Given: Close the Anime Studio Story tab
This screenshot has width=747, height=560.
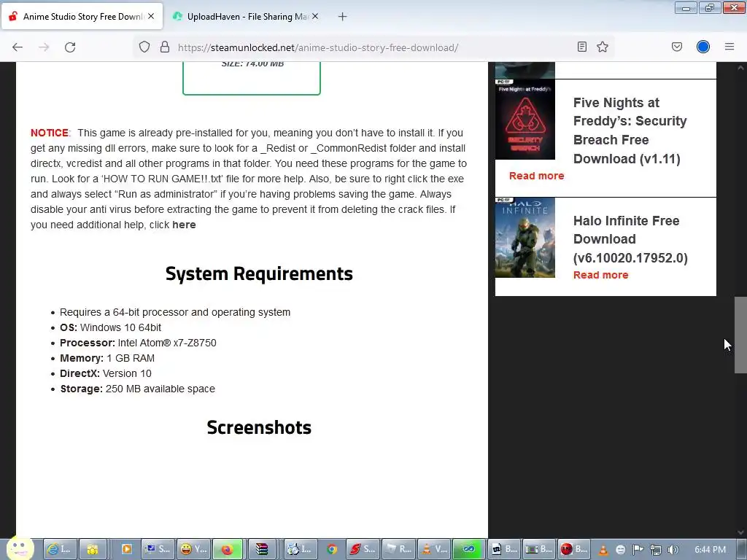Looking at the screenshot, I should (x=151, y=16).
